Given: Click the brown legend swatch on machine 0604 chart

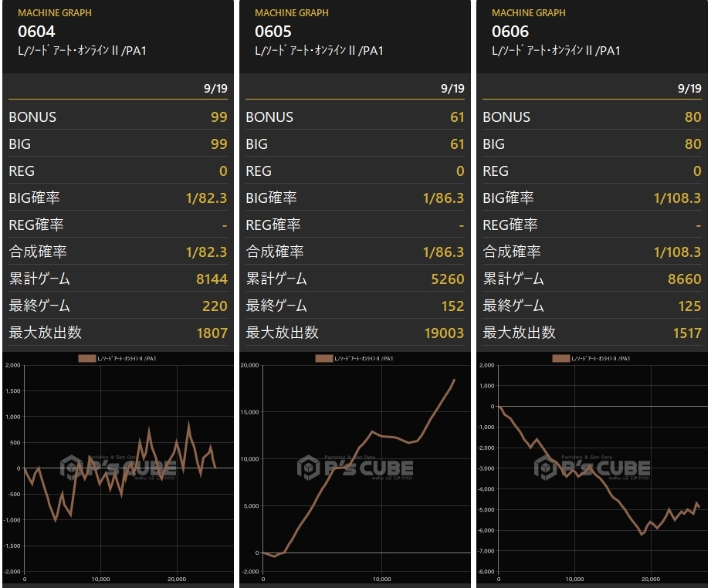Looking at the screenshot, I should [87, 359].
